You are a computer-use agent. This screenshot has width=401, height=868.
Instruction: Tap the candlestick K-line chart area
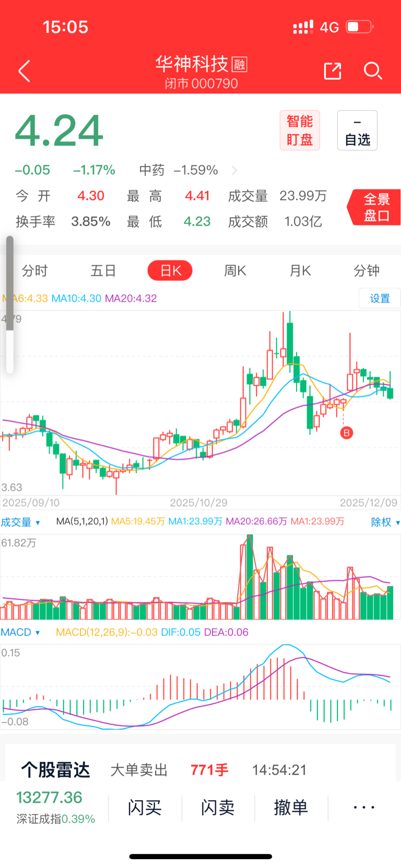coord(200,402)
